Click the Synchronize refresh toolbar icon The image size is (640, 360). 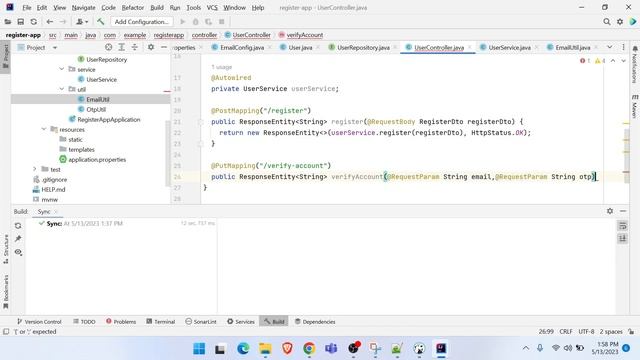coord(33,22)
